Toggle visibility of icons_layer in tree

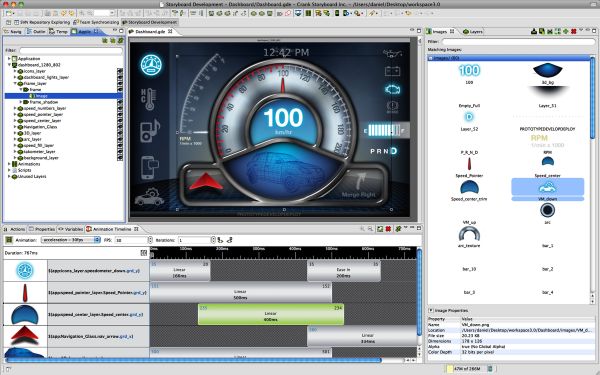(120, 71)
